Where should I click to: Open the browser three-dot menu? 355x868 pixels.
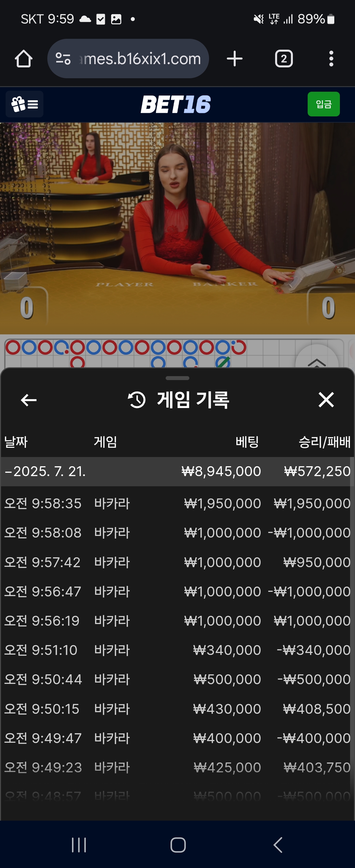click(x=331, y=59)
